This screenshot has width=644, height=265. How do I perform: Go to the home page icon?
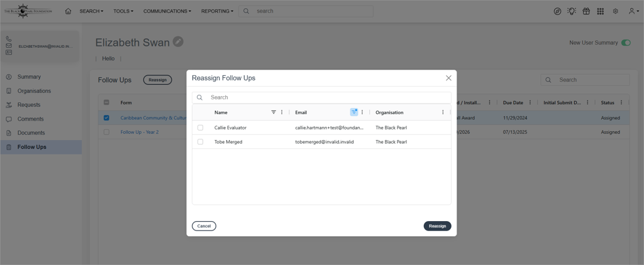pyautogui.click(x=68, y=11)
